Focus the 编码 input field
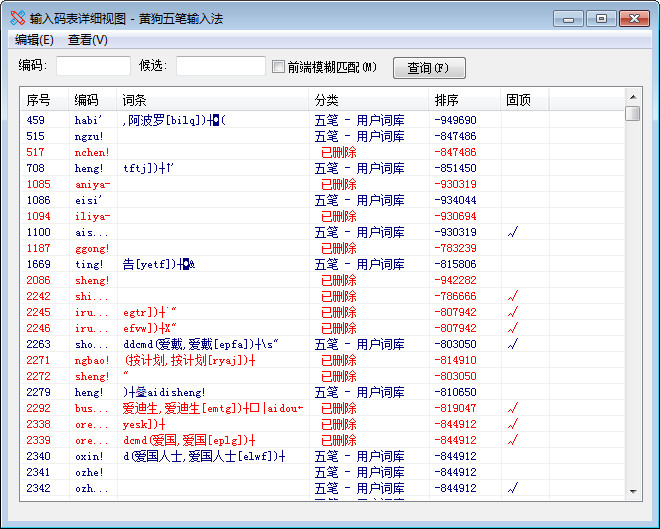The width and height of the screenshot is (660, 529). tap(93, 66)
